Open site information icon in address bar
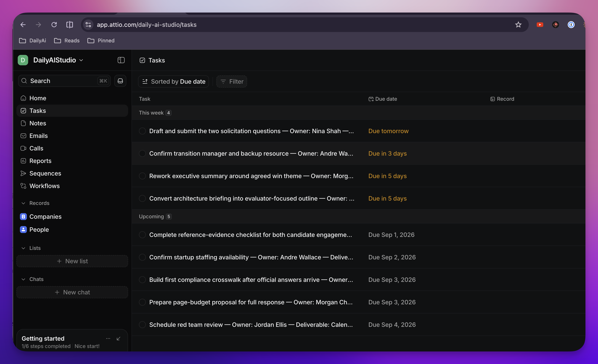Image resolution: width=598 pixels, height=364 pixels. point(88,25)
